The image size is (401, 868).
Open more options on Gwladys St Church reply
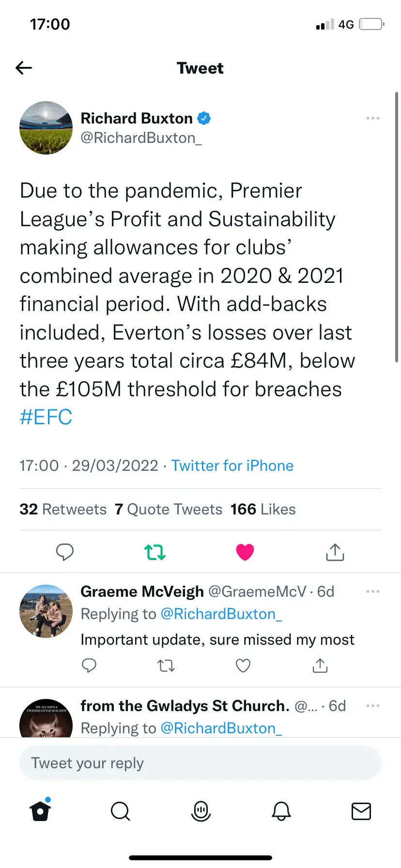372,706
